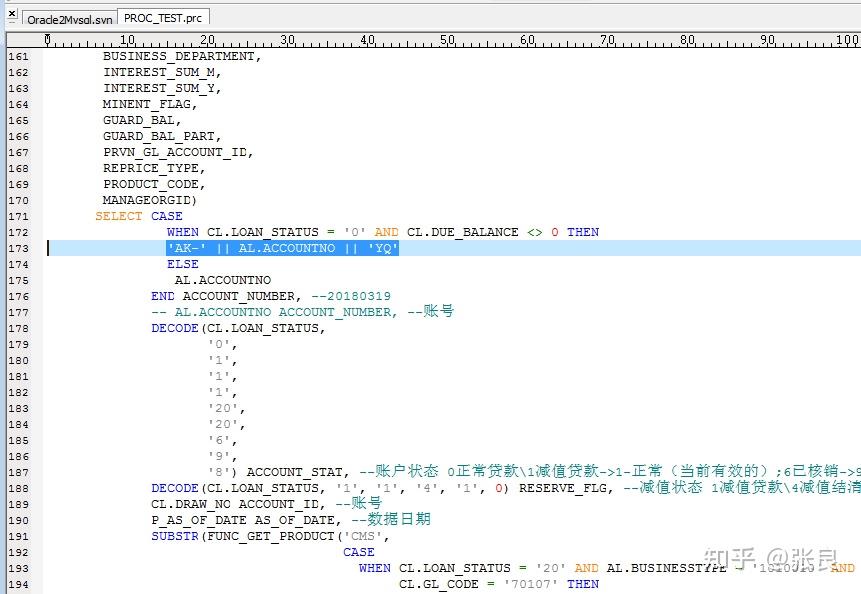Click the ruler origin marker at column 0
This screenshot has width=861, height=594.
pyautogui.click(x=48, y=39)
